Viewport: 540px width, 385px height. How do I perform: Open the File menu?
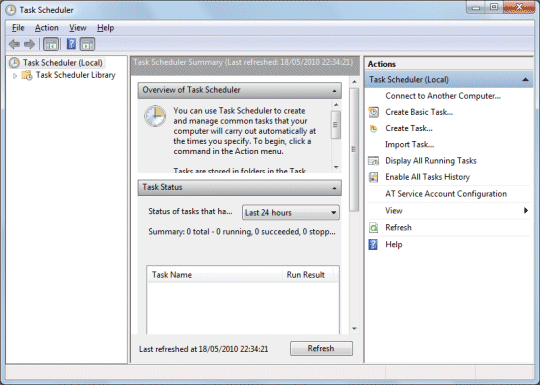(x=18, y=28)
